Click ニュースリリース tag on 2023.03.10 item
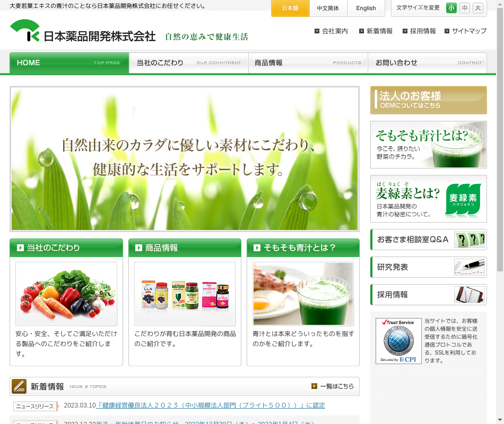Screen dimensions: 504x424 pyautogui.click(x=36, y=407)
